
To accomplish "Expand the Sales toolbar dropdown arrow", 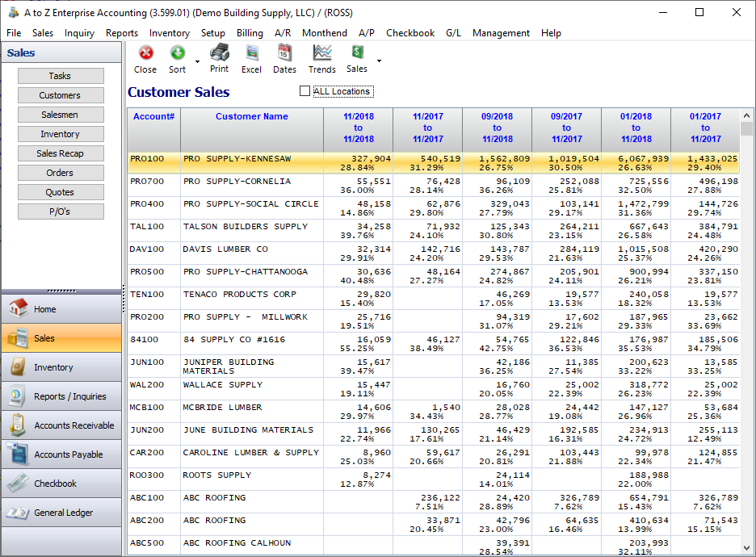I will (x=379, y=61).
